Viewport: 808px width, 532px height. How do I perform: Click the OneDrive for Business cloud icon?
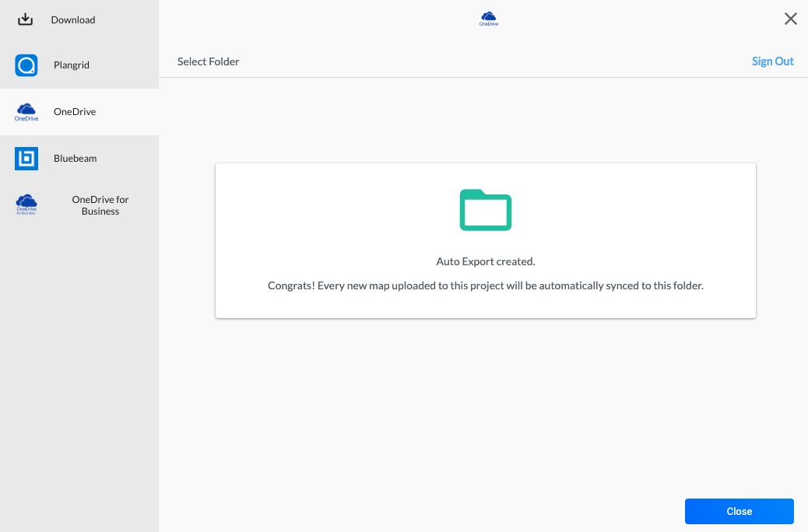(26, 205)
